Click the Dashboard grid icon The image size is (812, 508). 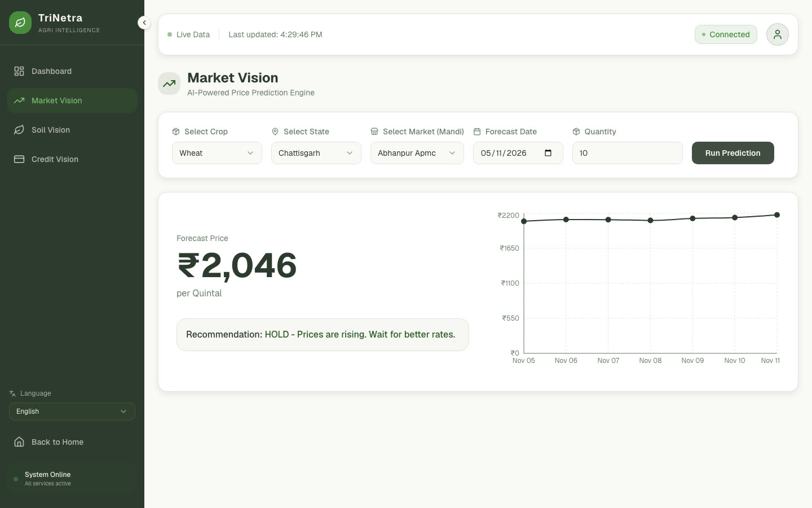click(x=19, y=71)
